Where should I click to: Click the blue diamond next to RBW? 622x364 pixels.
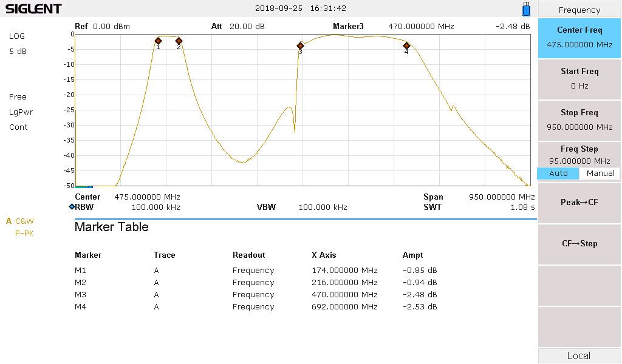click(x=72, y=207)
